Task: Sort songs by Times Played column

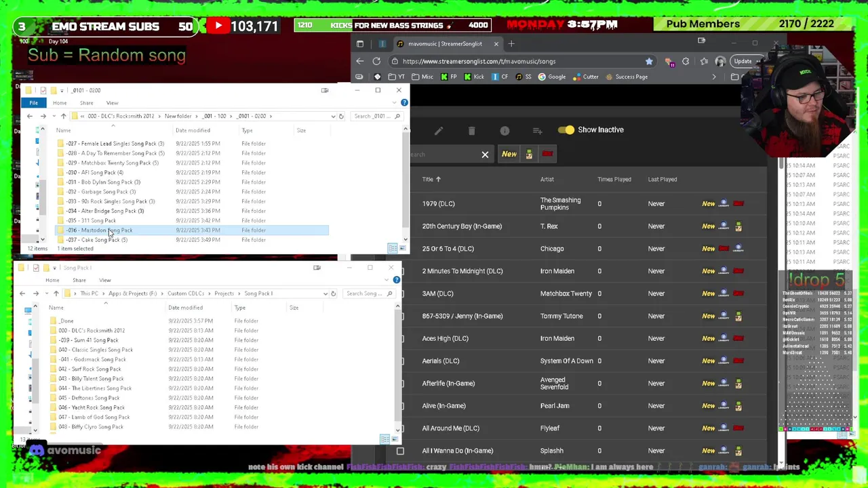Action: click(x=614, y=180)
